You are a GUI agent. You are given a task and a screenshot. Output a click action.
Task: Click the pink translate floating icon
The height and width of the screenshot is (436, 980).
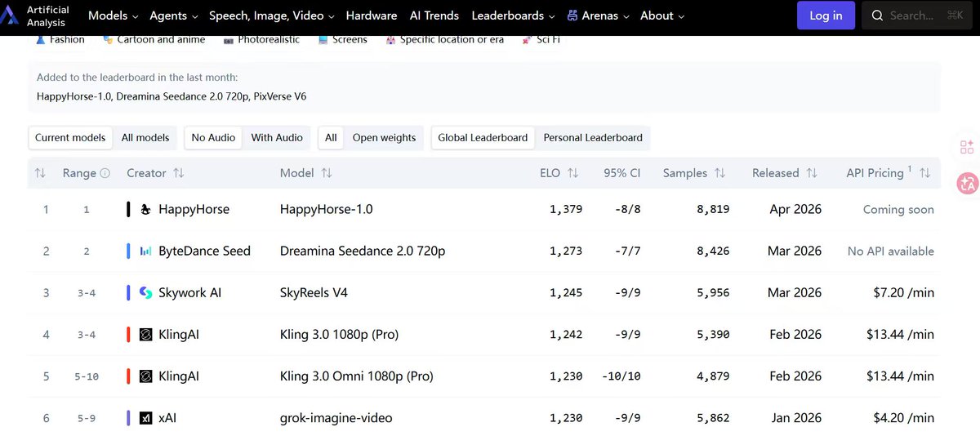coord(968,184)
